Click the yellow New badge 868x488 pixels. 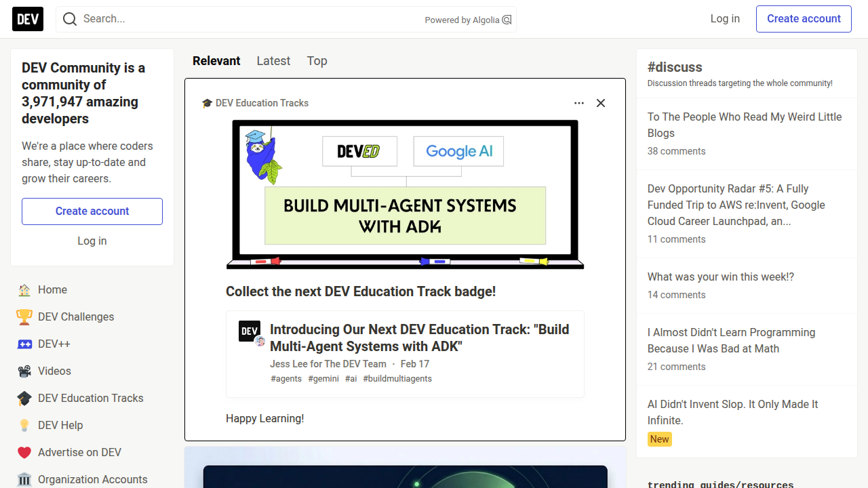tap(660, 439)
